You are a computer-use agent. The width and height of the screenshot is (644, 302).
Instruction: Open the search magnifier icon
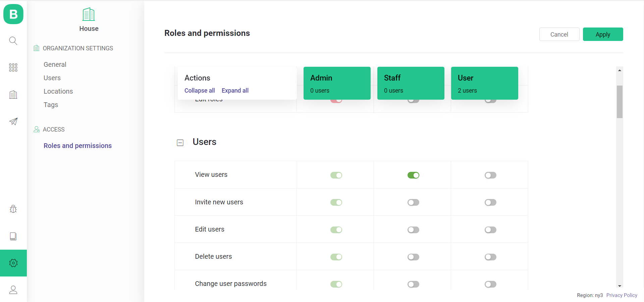pos(13,41)
